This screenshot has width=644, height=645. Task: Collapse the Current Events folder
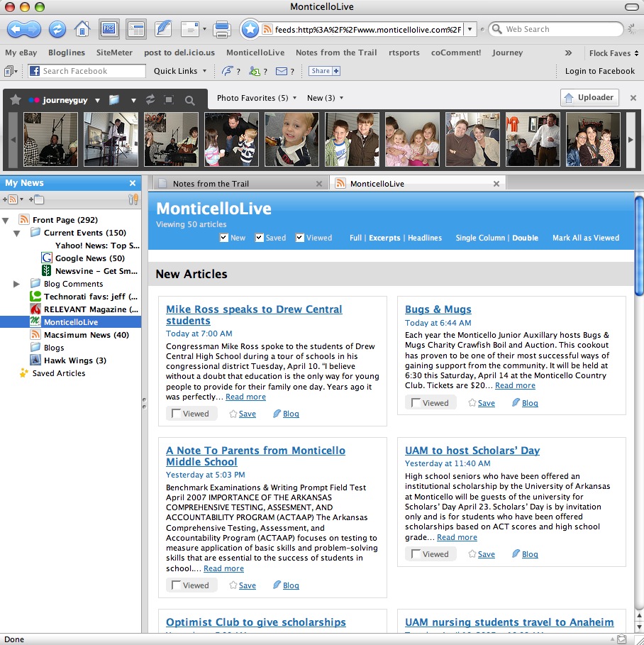pos(17,233)
